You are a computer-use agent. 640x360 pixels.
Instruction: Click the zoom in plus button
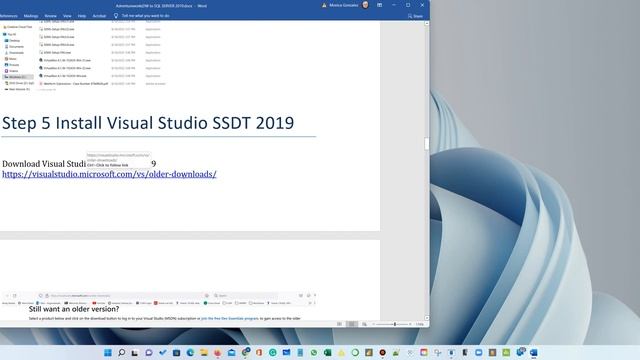point(410,324)
